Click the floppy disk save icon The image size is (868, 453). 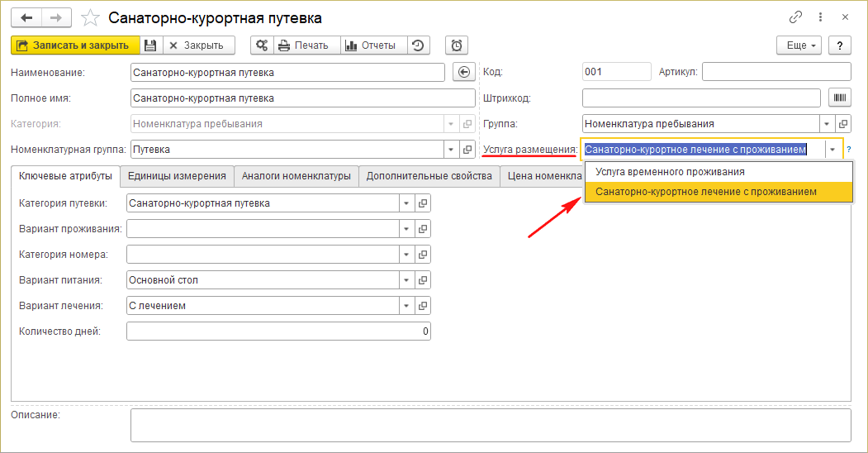tap(149, 45)
